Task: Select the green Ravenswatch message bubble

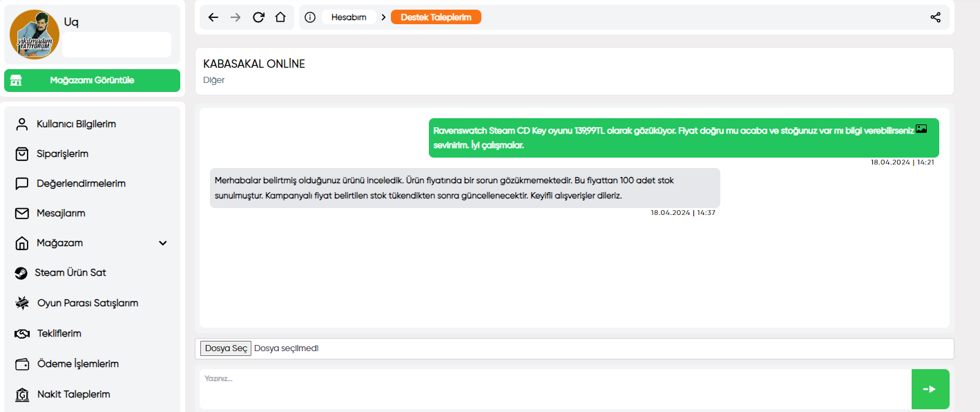Action: tap(683, 138)
